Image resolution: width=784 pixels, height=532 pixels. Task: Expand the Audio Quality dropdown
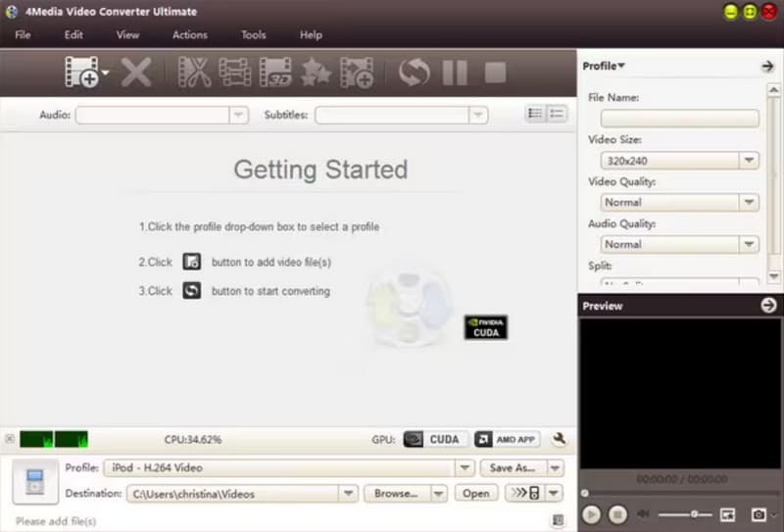pyautogui.click(x=749, y=244)
